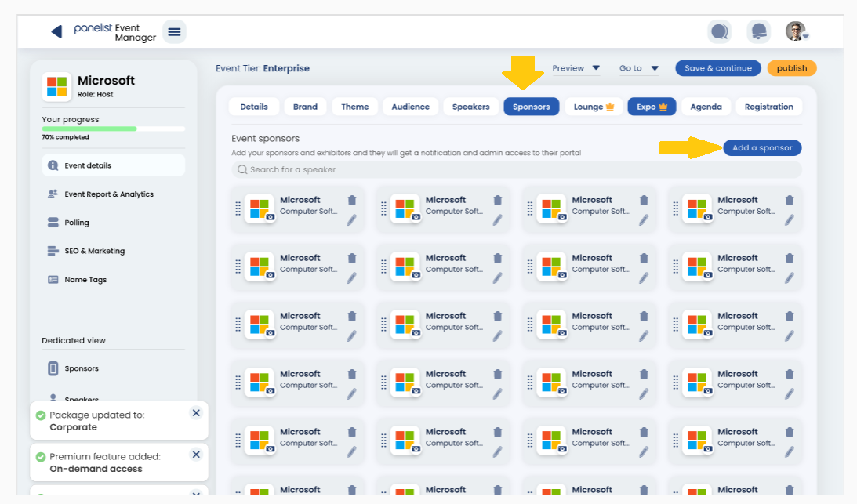This screenshot has height=504, width=857.
Task: Click camera badge on top-left sponsor logo
Action: coord(270,217)
